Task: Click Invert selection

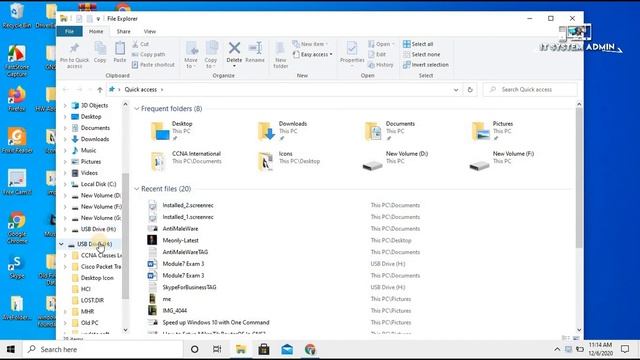Action: click(426, 65)
